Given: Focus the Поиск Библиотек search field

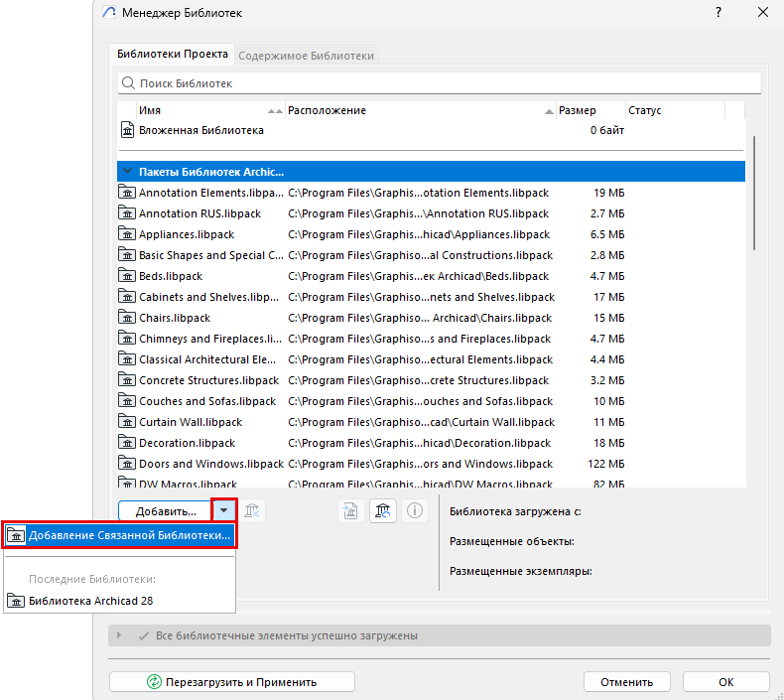Looking at the screenshot, I should click(x=440, y=83).
